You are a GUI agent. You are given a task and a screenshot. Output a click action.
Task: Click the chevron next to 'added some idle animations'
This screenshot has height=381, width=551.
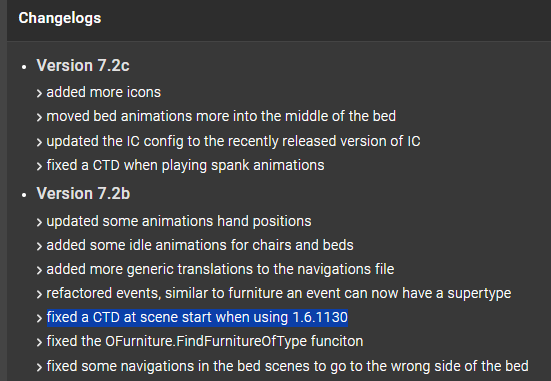click(x=39, y=246)
